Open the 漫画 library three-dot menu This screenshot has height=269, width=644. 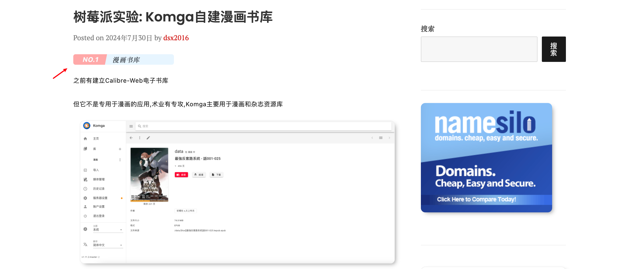point(120,160)
